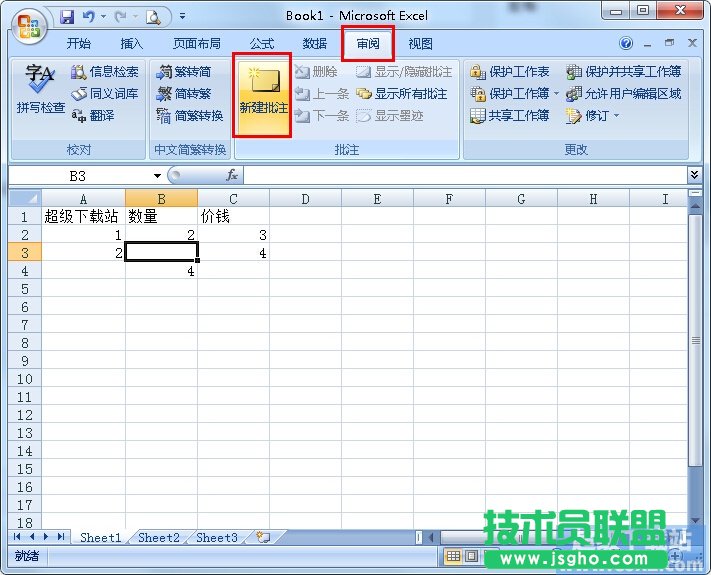The width and height of the screenshot is (711, 575).
Task: Click 显示所有批注 show all comments
Action: [402, 94]
